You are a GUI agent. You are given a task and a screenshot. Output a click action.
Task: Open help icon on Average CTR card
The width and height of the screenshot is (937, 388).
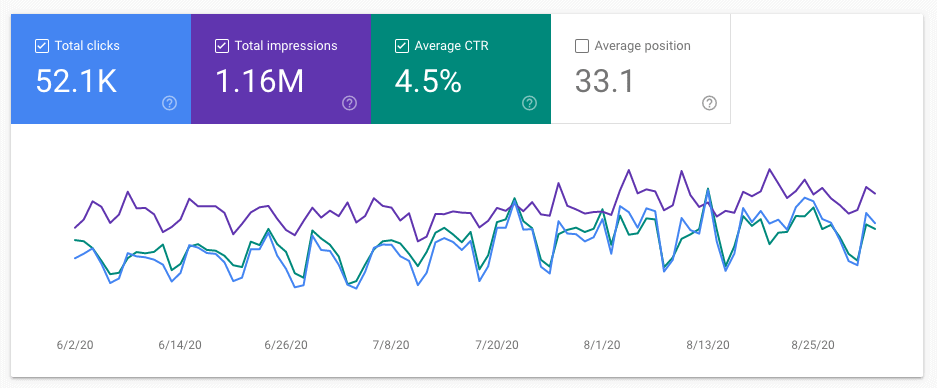[x=529, y=103]
